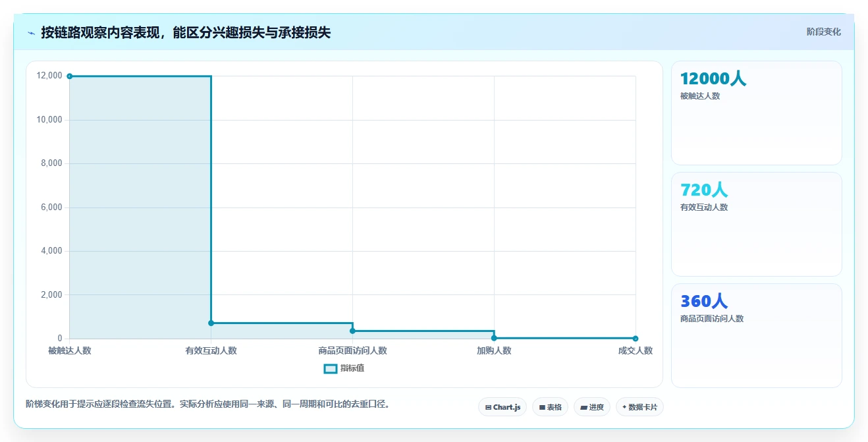Click the 阶段变化 label in header
This screenshot has width=868, height=442.
824,32
